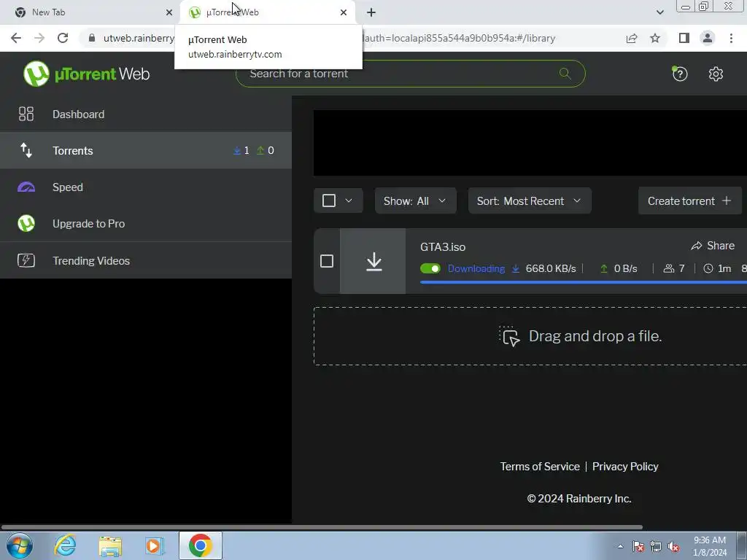The width and height of the screenshot is (747, 560).
Task: Click the Chrome back arrow
Action: (x=16, y=38)
